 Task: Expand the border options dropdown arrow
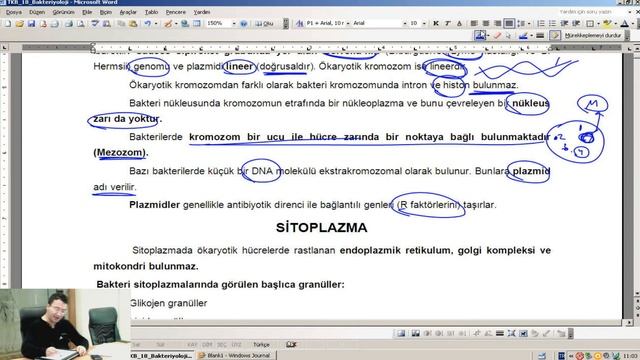pos(598,24)
